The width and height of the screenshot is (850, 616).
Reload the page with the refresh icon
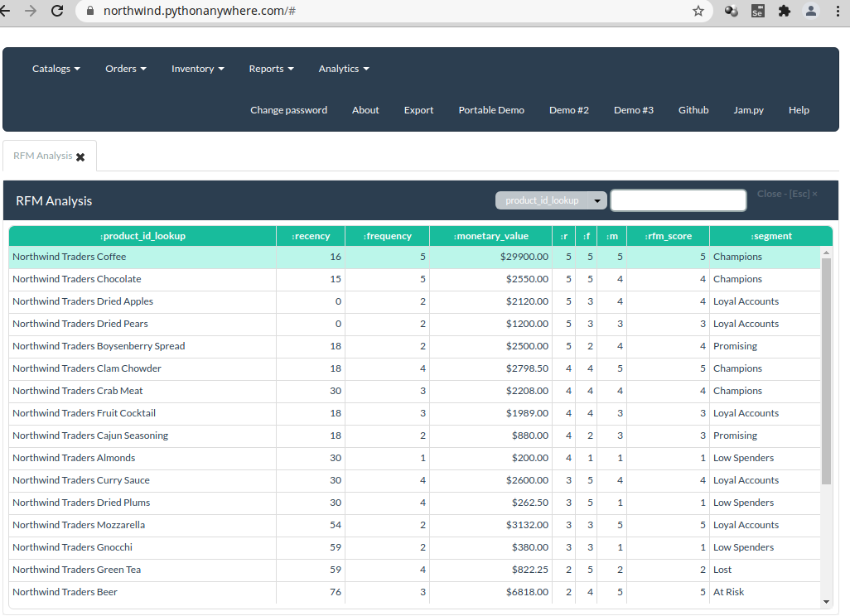point(57,11)
